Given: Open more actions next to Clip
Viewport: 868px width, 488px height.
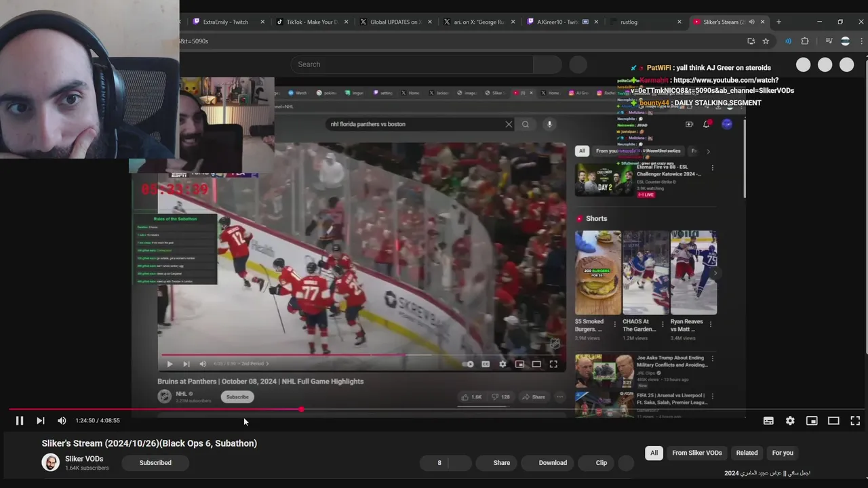Looking at the screenshot, I should pos(626,463).
